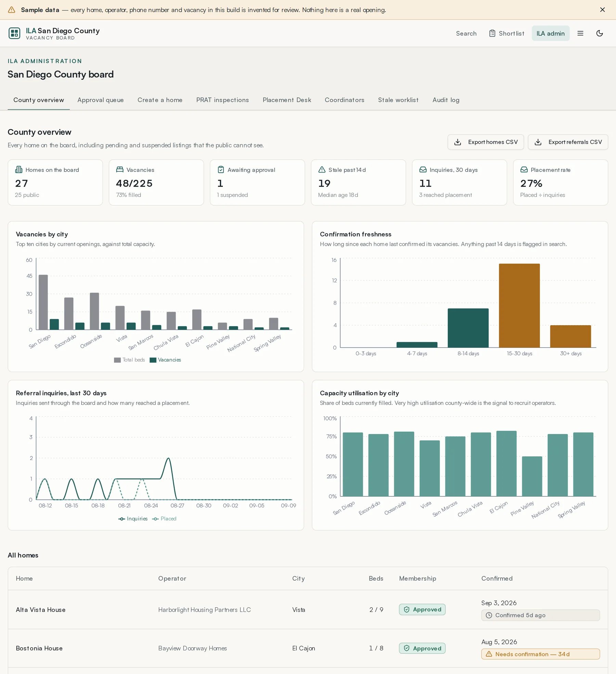Click Export referrals CSV button
616x674 pixels.
point(568,142)
